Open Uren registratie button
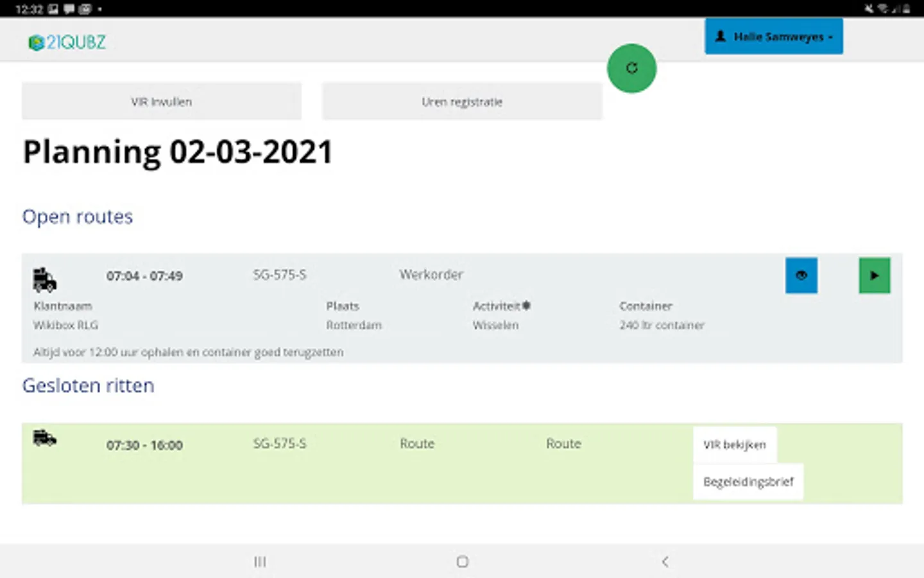Image resolution: width=924 pixels, height=578 pixels. point(462,101)
